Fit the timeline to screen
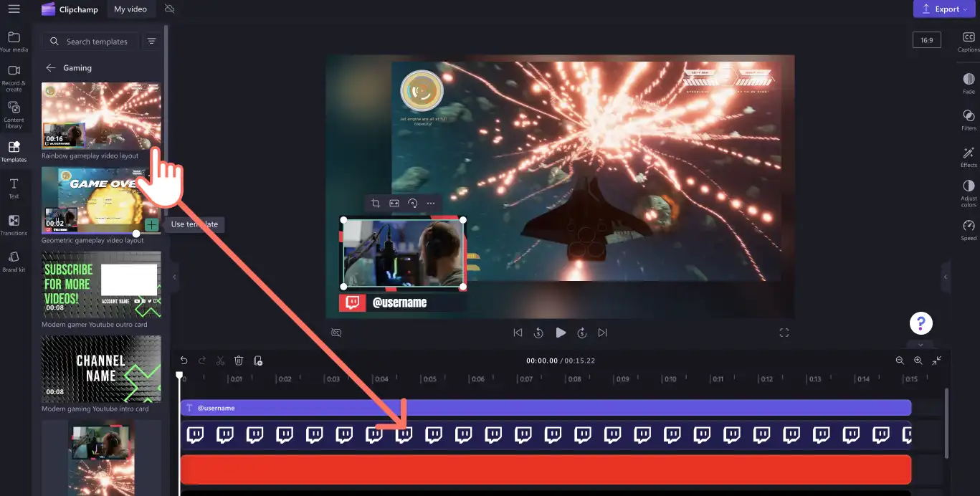 click(937, 361)
